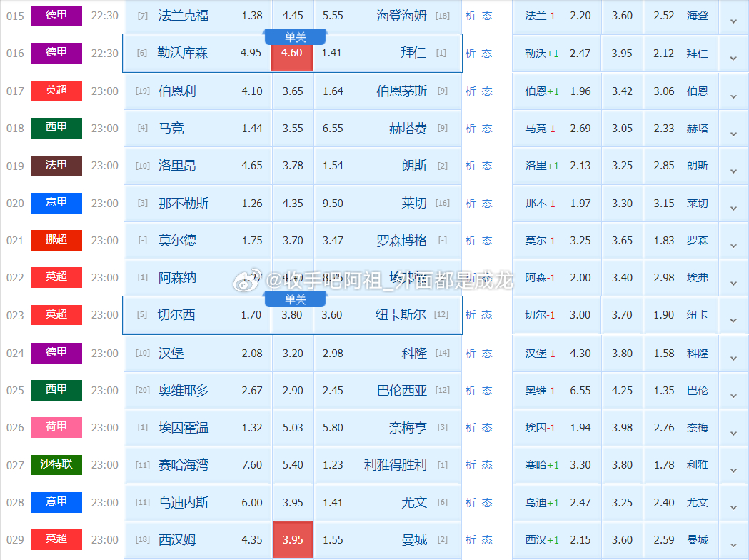Pick away win odds 1.23 for 利雅得胜利
The image size is (749, 560).
point(333,464)
